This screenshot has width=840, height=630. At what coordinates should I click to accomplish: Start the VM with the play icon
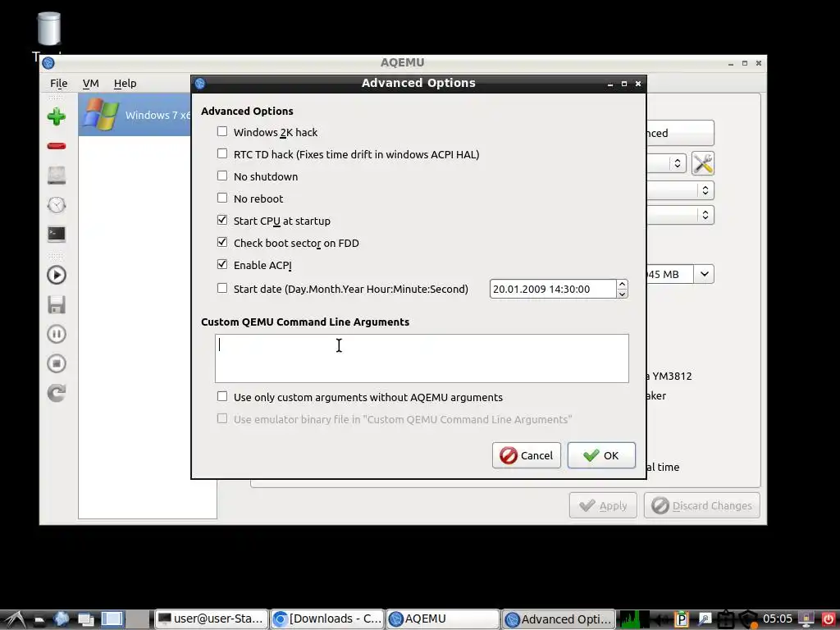(x=57, y=275)
